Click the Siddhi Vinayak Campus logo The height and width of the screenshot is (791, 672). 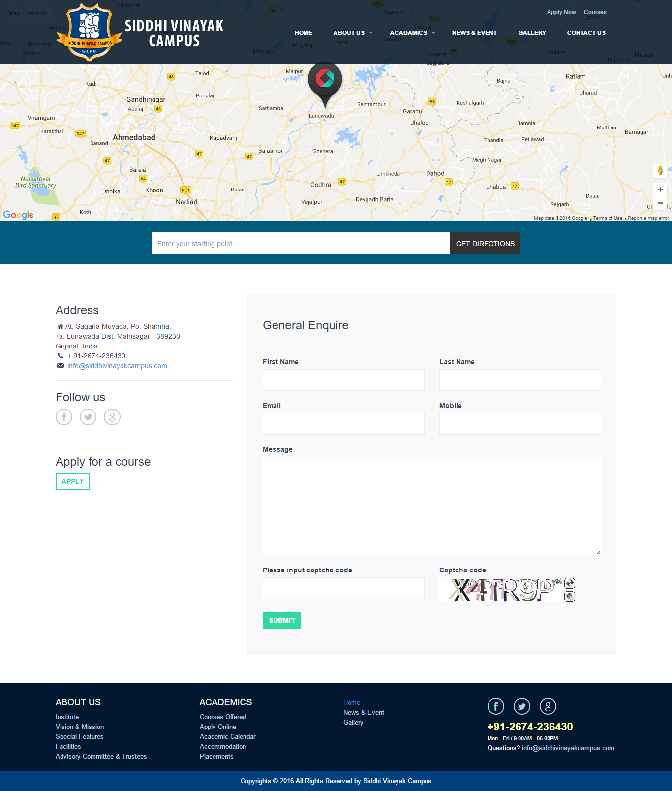coord(140,32)
